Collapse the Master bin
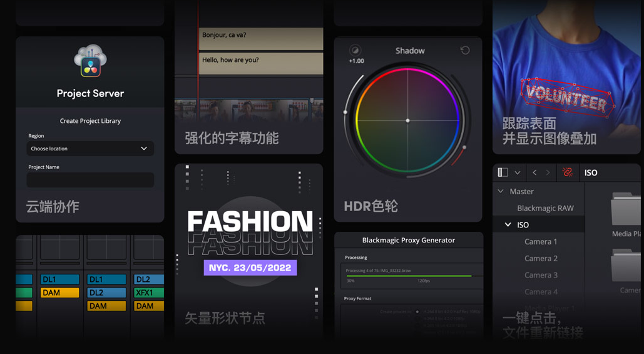Image resolution: width=644 pixels, height=354 pixels. pos(501,191)
